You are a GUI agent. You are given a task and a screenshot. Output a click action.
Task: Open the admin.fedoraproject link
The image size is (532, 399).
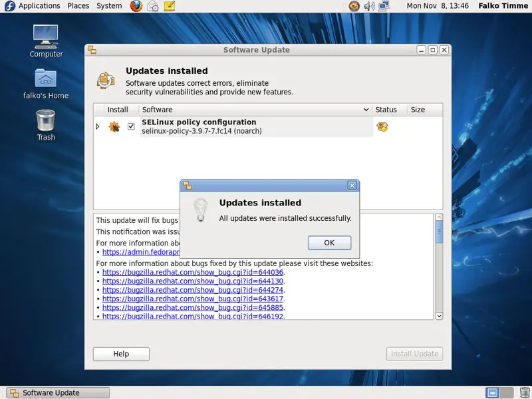141,252
